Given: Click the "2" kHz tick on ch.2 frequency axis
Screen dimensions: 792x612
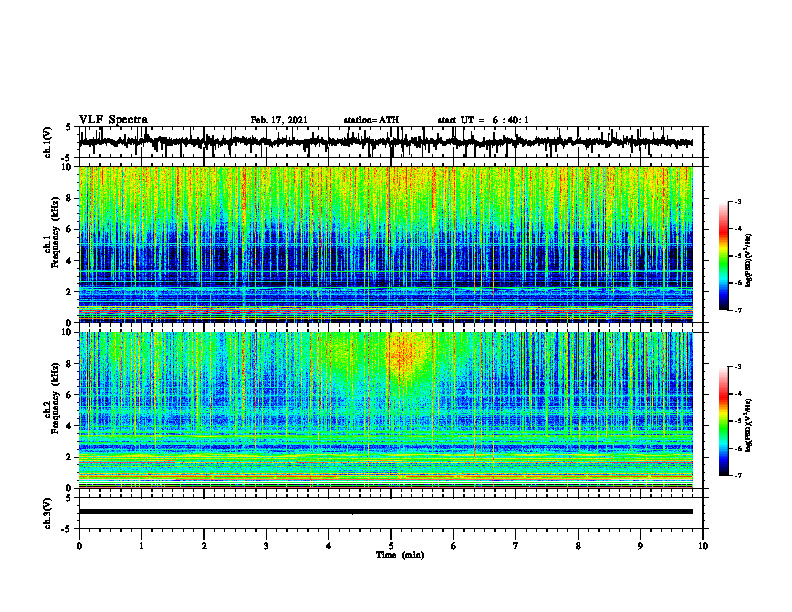Looking at the screenshot, I should [x=69, y=457].
